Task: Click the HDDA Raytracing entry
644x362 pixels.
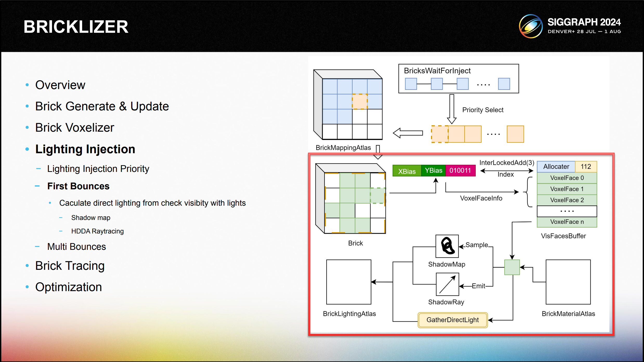Action: [x=97, y=231]
